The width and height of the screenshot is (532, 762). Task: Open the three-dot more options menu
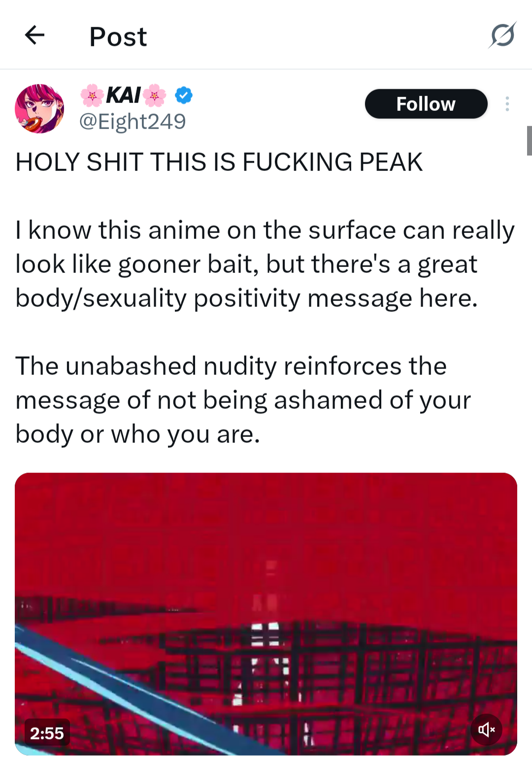pos(507,104)
